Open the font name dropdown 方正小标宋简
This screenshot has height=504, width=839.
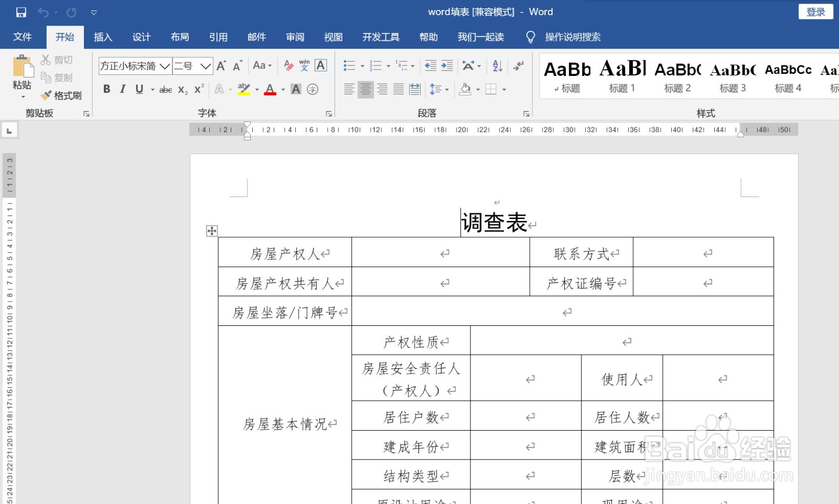(x=165, y=66)
